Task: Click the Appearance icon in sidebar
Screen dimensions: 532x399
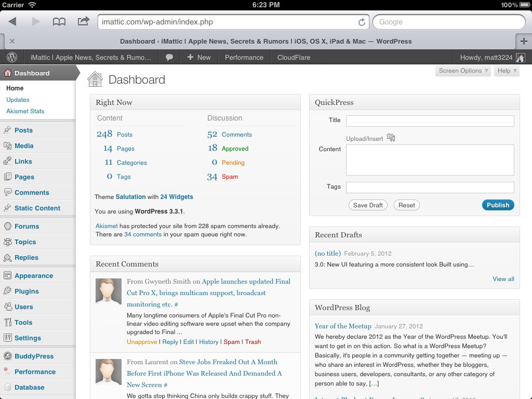Action: 7,275
